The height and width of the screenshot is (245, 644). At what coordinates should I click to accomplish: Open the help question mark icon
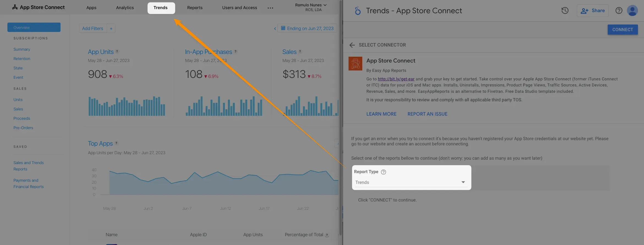(619, 10)
